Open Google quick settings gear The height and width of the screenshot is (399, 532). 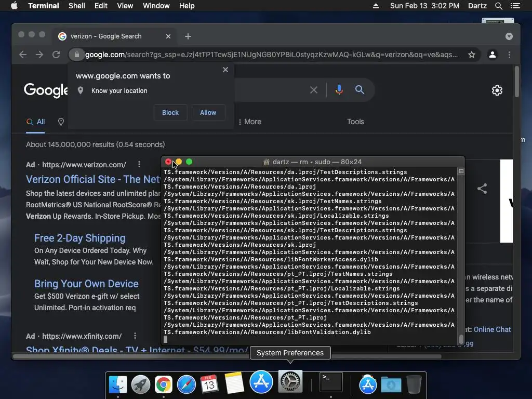pyautogui.click(x=497, y=90)
